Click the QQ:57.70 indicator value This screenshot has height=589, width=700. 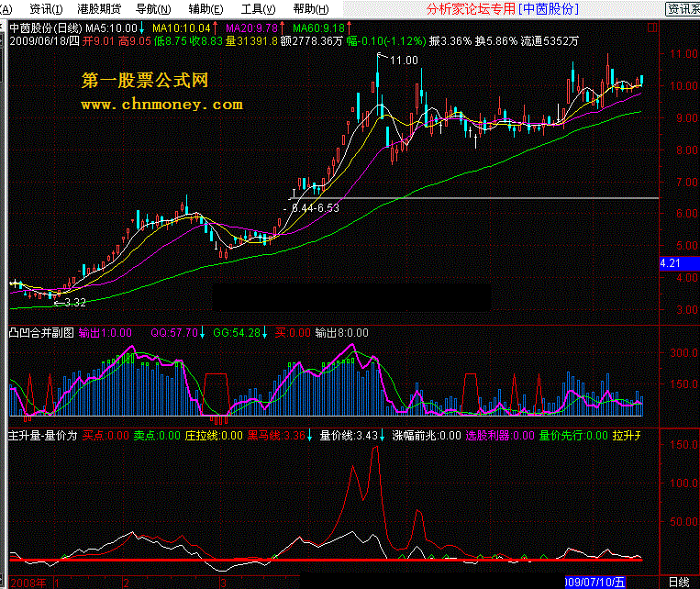point(174,333)
